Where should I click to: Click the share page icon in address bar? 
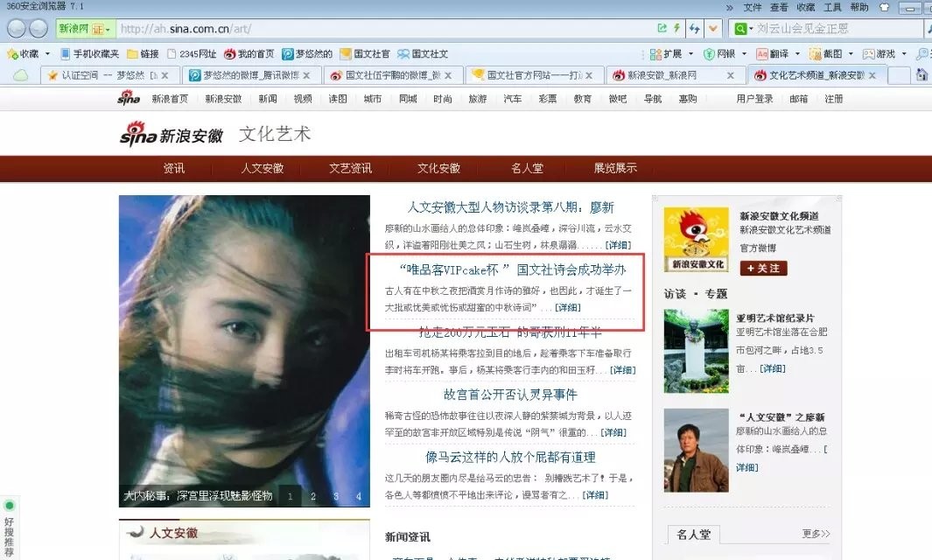[662, 28]
